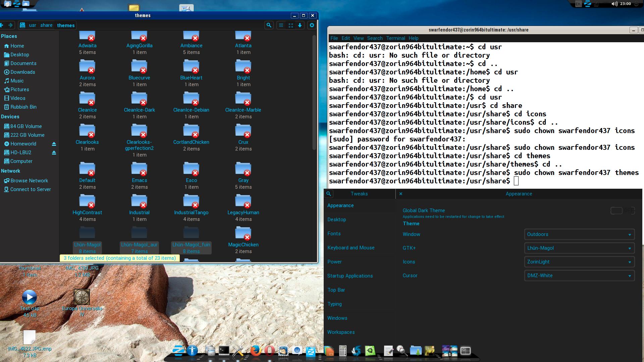The image size is (644, 362).
Task: Click the share breadcrumb in path bar
Action: pos(46,25)
